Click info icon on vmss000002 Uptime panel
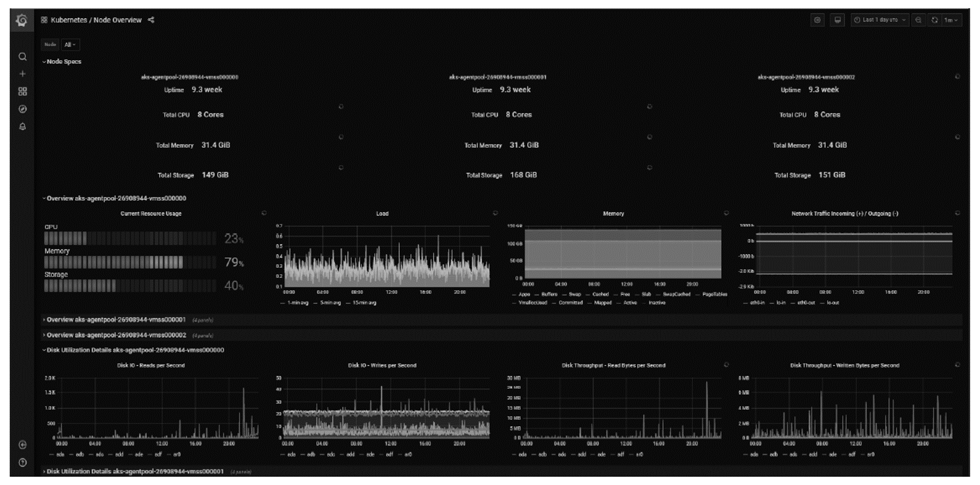 tap(957, 76)
